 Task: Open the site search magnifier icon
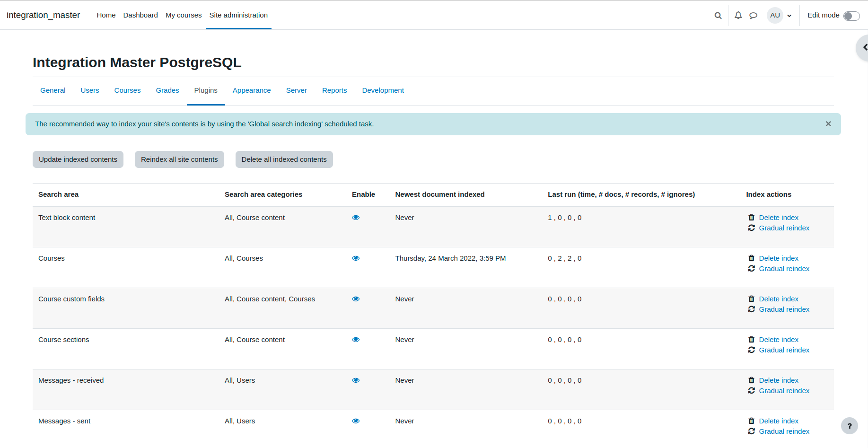click(718, 16)
